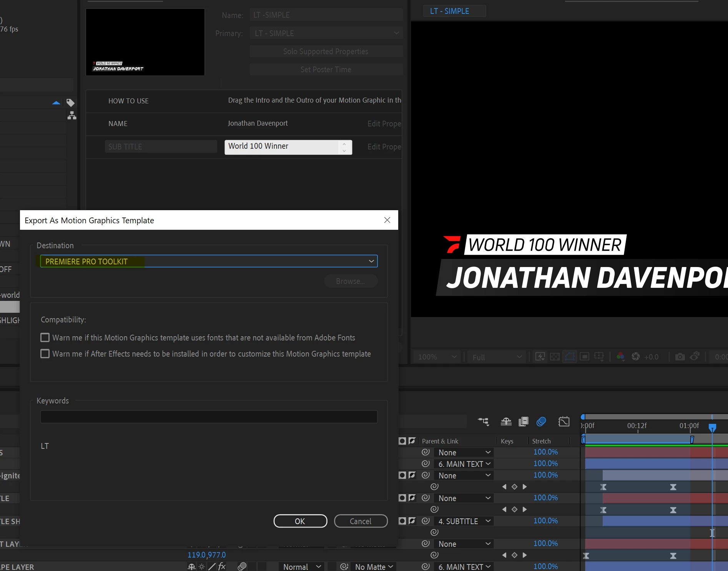This screenshot has height=571, width=728.
Task: Toggle collapse transformations switch on shape layer row
Action: 202,566
